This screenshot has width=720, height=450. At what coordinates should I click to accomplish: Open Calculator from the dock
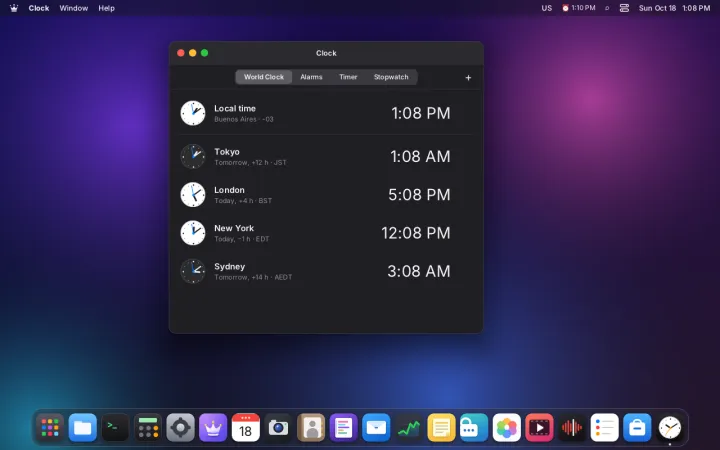click(148, 428)
